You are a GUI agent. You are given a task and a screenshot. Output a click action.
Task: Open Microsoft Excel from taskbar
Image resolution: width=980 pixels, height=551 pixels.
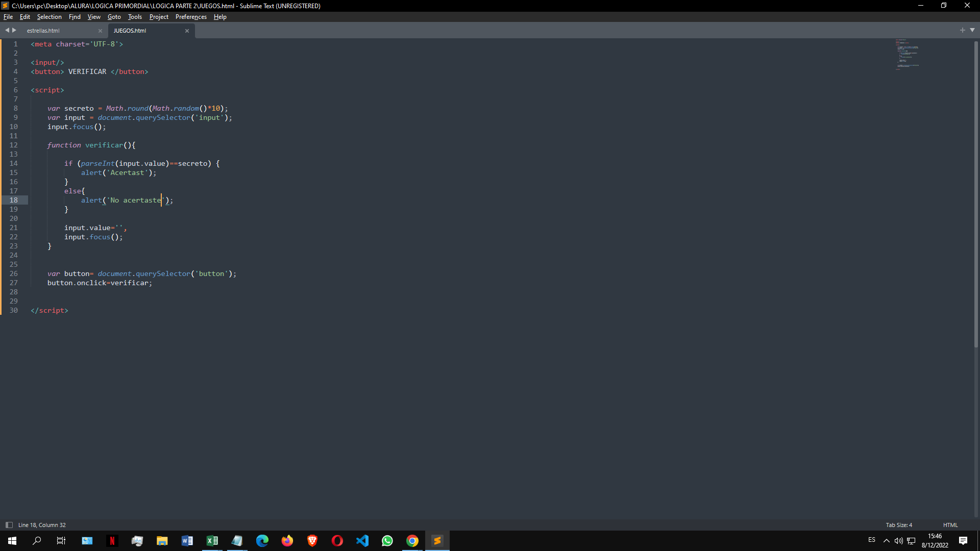pyautogui.click(x=212, y=541)
